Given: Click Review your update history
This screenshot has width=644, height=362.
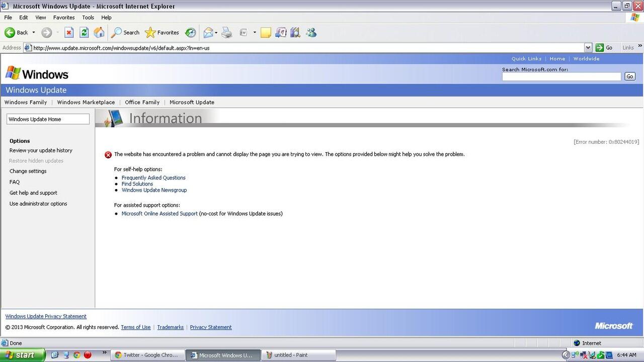Looking at the screenshot, I should pos(41,150).
